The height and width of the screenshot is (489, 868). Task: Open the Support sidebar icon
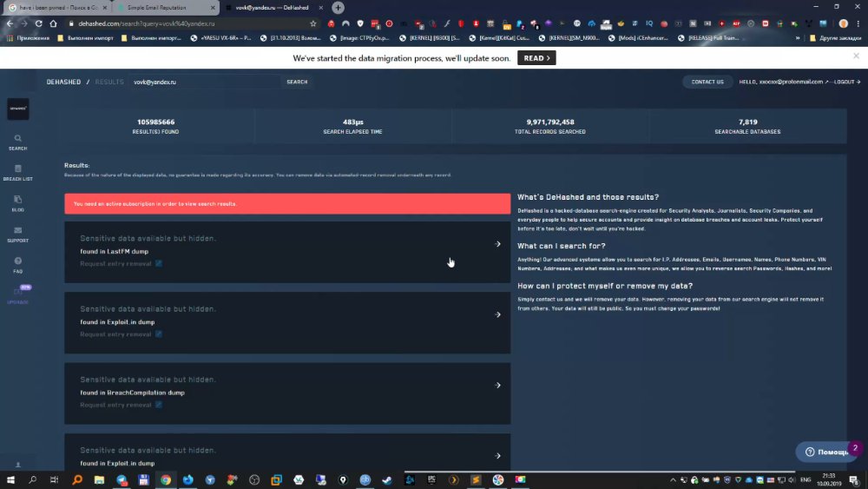(17, 235)
